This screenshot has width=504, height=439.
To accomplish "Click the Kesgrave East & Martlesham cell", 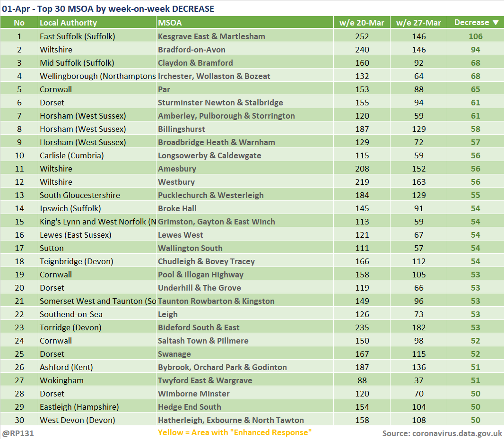I will pos(211,36).
